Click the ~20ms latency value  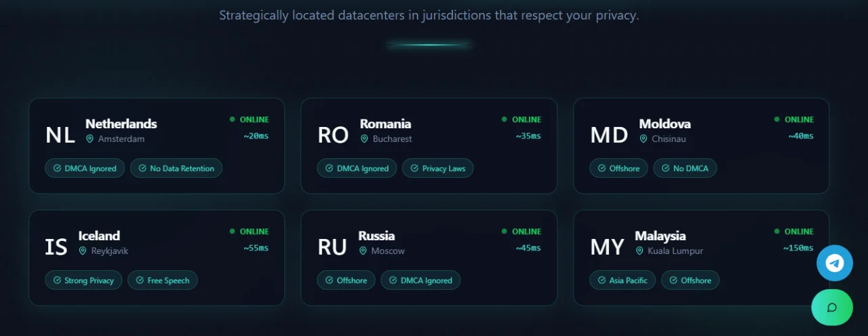point(256,136)
